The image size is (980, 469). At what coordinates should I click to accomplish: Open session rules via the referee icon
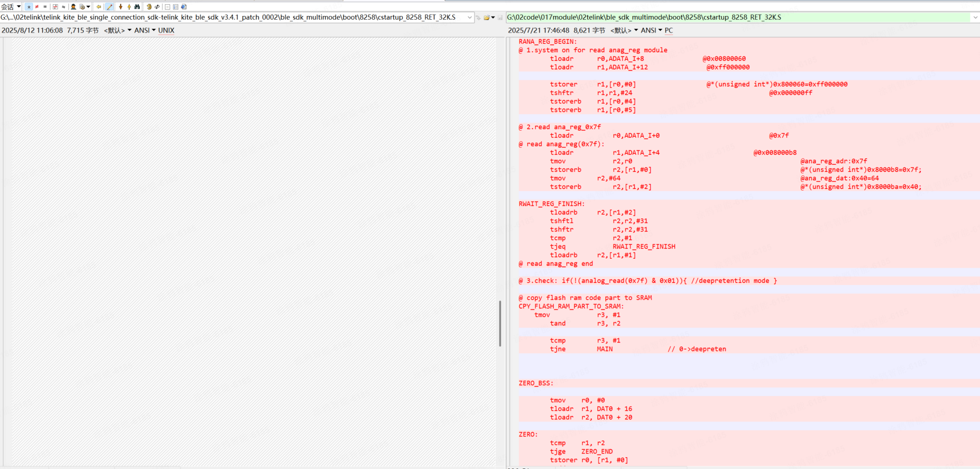point(74,7)
